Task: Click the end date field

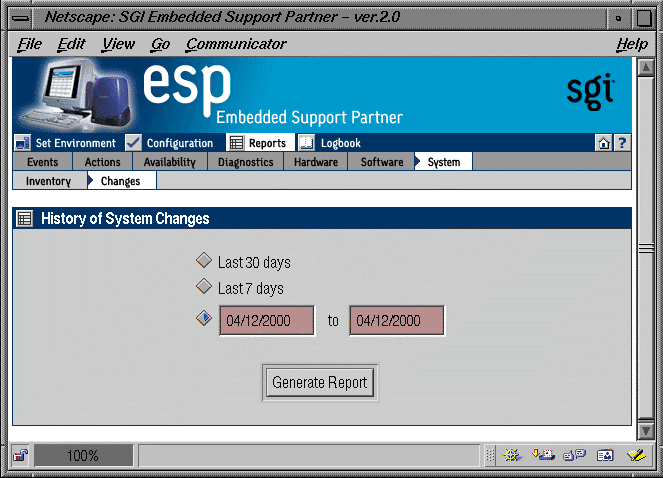Action: [x=397, y=321]
